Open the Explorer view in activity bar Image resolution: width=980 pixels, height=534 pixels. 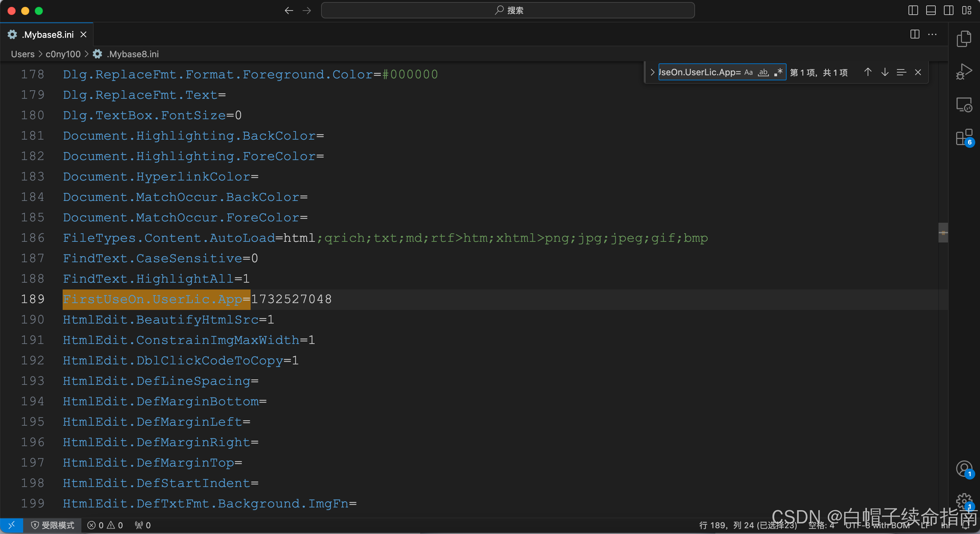pos(964,38)
